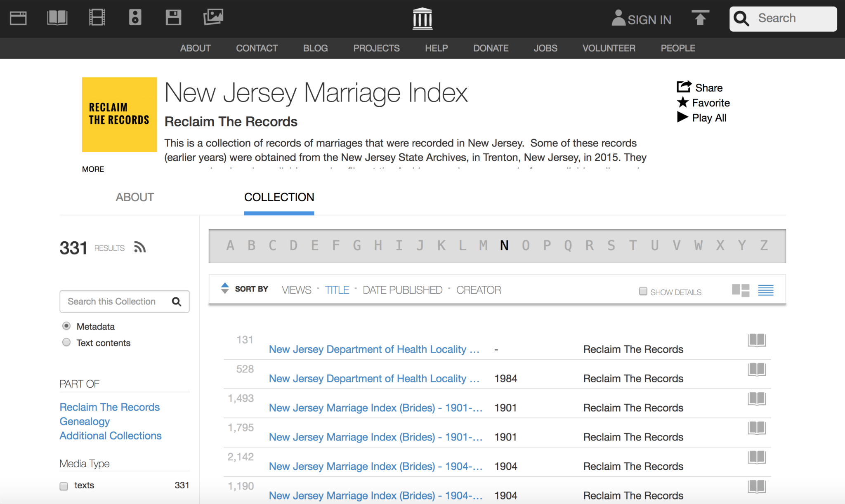Check the texts media type filter
The width and height of the screenshot is (845, 504).
pos(64,486)
